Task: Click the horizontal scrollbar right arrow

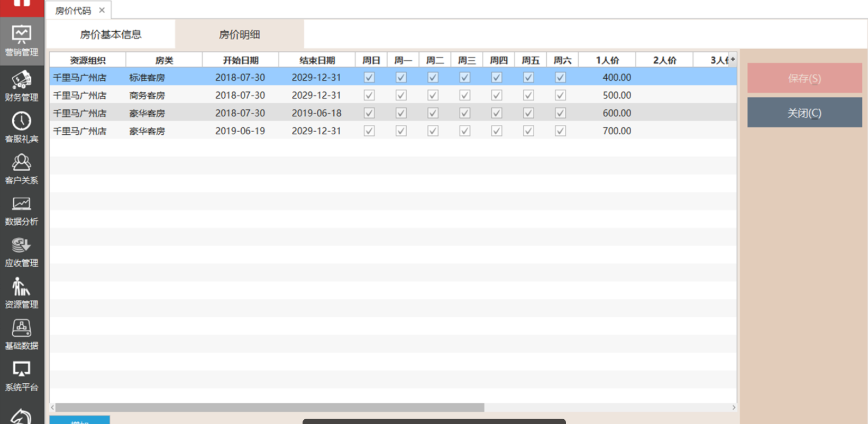Action: [x=733, y=408]
